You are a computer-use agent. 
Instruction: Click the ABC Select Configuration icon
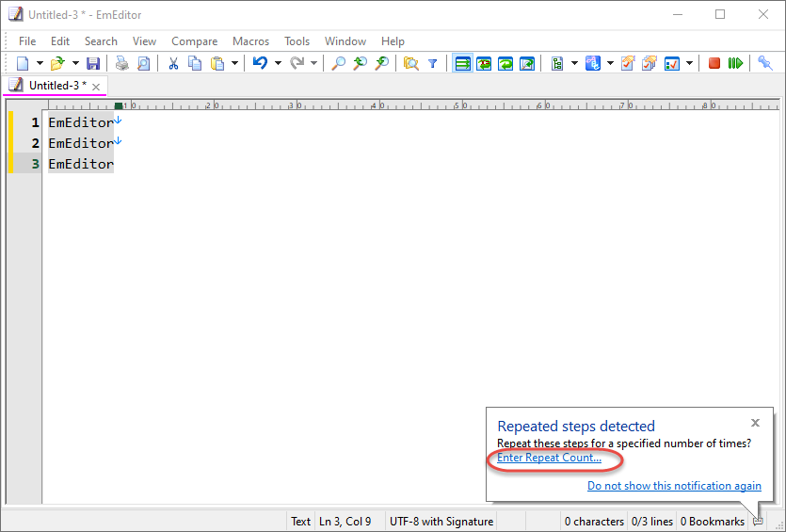click(x=592, y=64)
